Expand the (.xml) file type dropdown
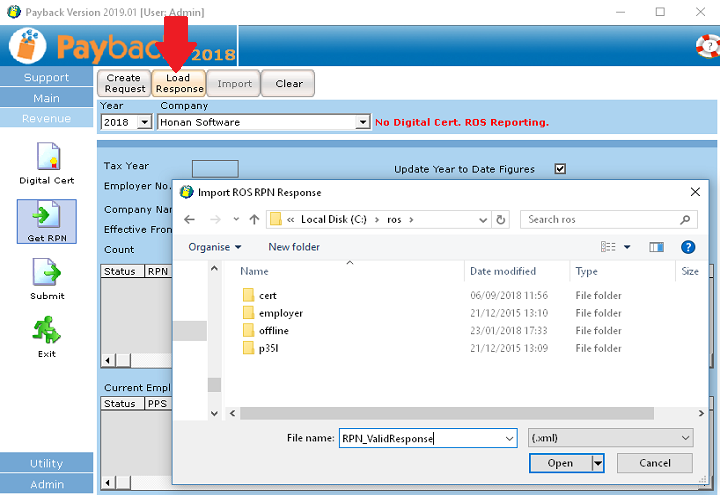 coord(685,438)
